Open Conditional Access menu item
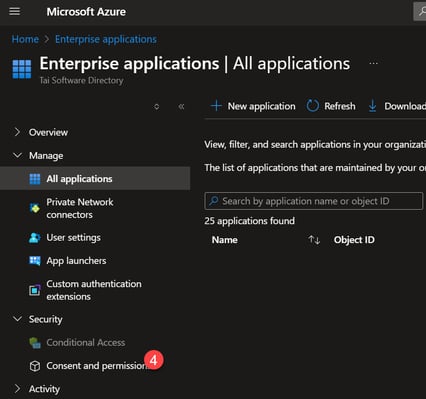426x399 pixels. pos(86,343)
